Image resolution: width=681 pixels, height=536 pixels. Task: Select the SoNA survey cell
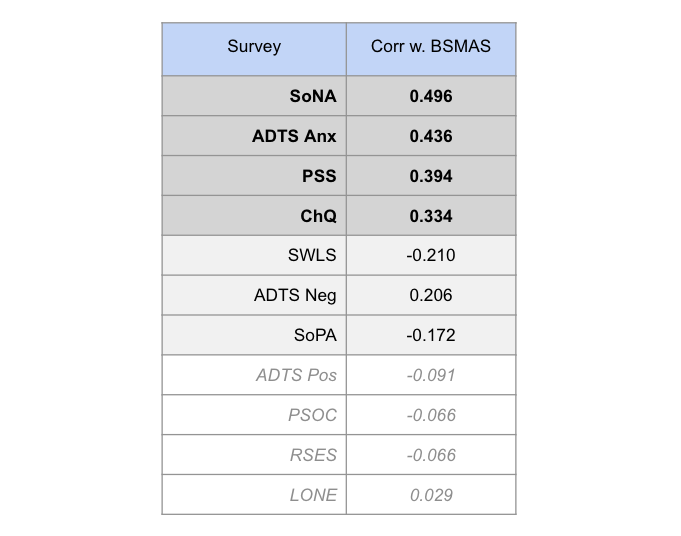[x=254, y=96]
